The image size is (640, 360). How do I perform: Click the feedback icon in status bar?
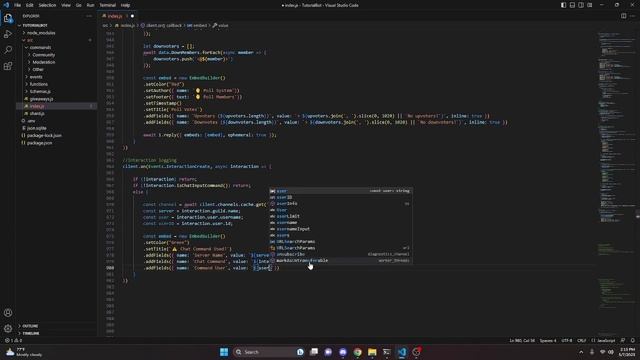pyautogui.click(x=623, y=340)
